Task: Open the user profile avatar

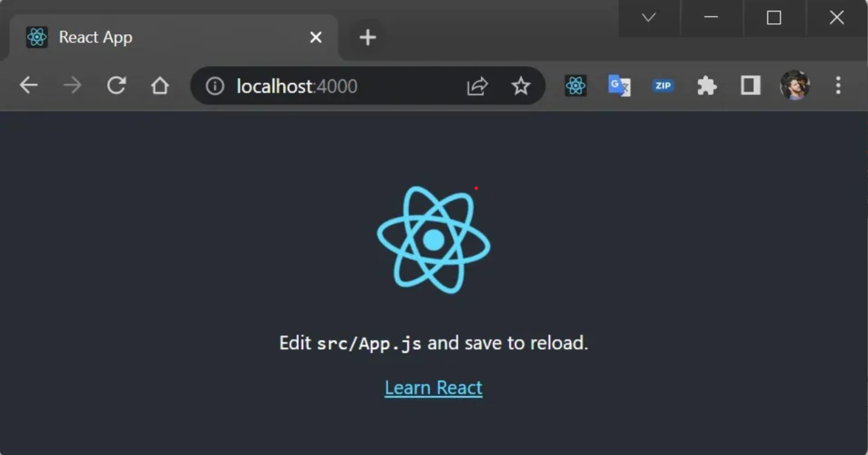Action: tap(794, 85)
